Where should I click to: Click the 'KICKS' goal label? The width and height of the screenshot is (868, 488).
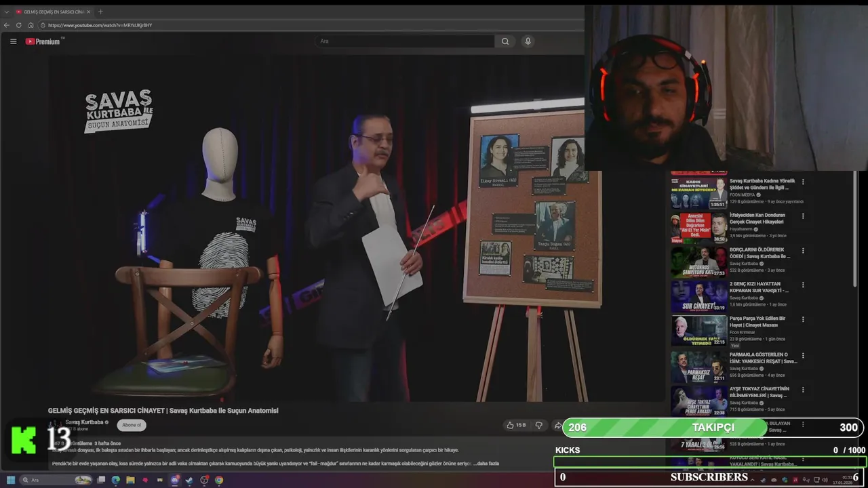(568, 450)
